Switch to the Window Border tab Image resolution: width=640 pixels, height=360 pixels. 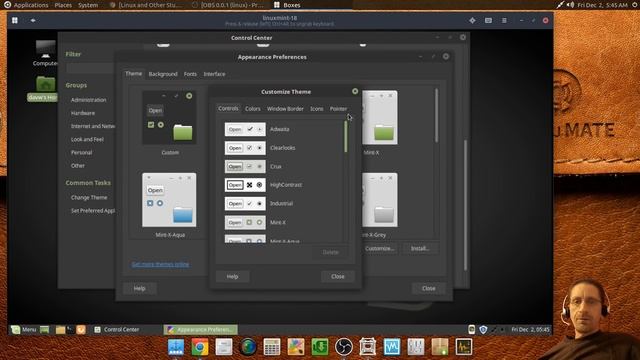click(x=285, y=109)
